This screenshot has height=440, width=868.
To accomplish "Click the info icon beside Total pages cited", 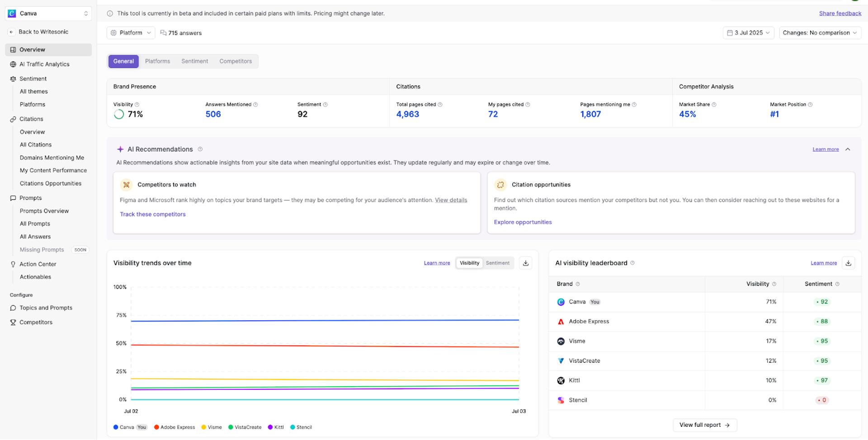I will tap(440, 104).
